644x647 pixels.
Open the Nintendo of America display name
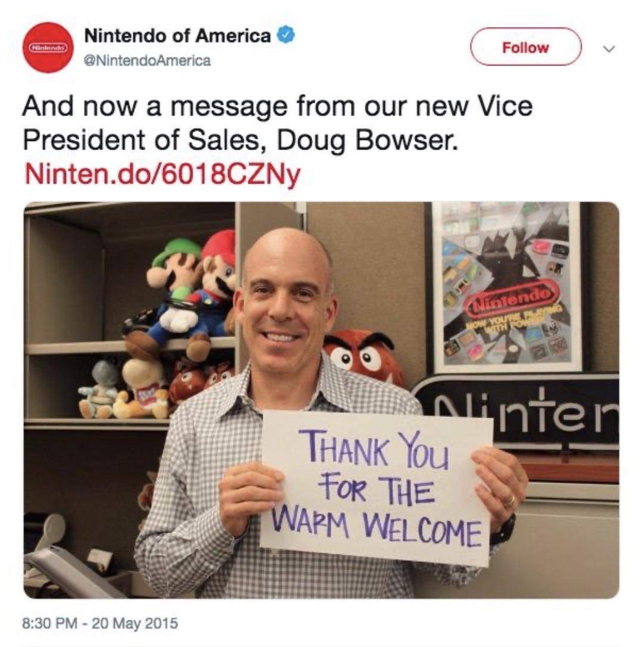tap(178, 36)
